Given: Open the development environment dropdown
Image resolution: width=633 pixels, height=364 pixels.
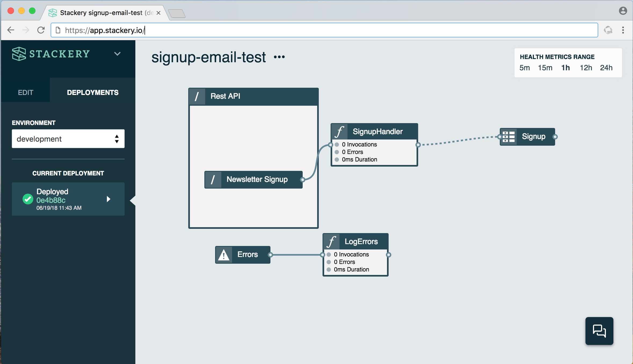Looking at the screenshot, I should 68,139.
